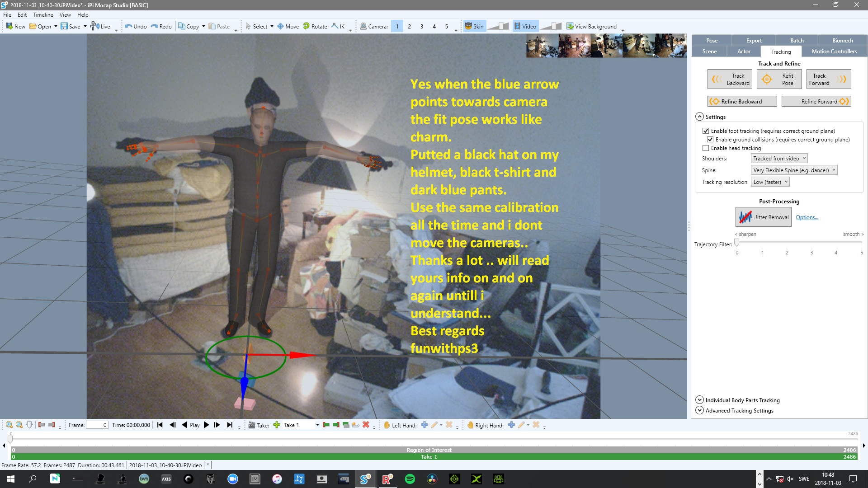
Task: Activate the Move tool
Action: pyautogui.click(x=288, y=26)
